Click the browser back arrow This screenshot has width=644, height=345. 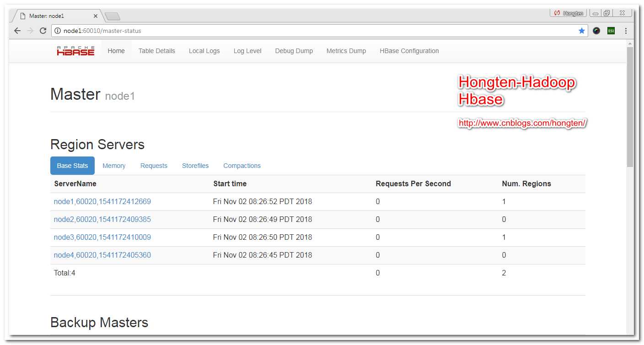(17, 31)
